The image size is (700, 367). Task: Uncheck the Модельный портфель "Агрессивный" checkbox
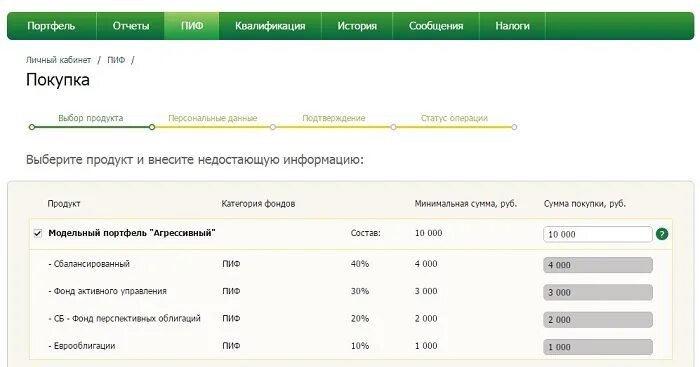(x=38, y=233)
